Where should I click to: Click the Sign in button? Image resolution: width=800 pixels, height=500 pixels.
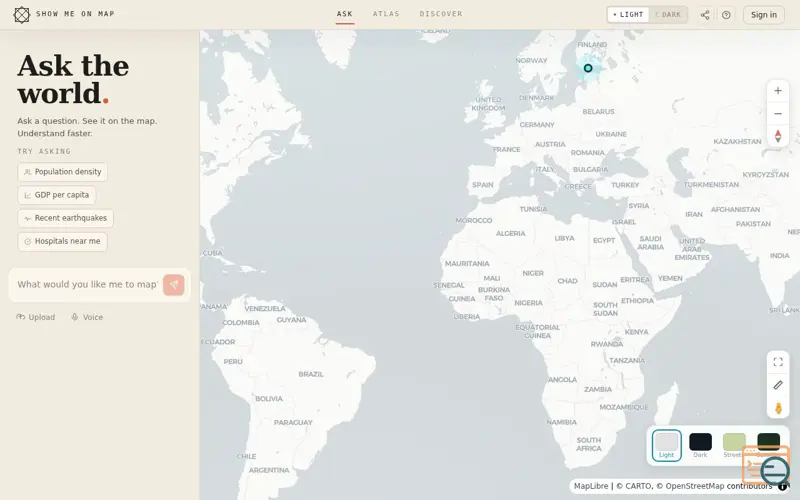point(763,15)
